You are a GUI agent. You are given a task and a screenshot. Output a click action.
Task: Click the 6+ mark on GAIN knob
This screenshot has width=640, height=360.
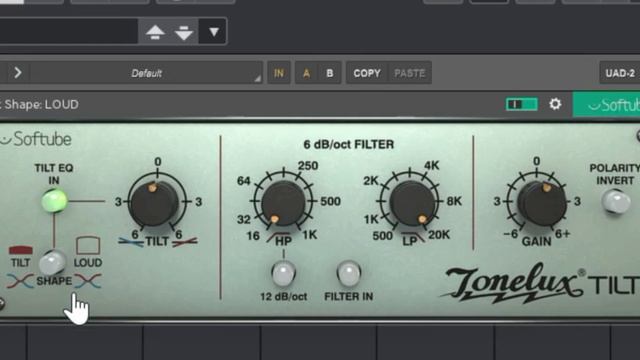pyautogui.click(x=562, y=234)
